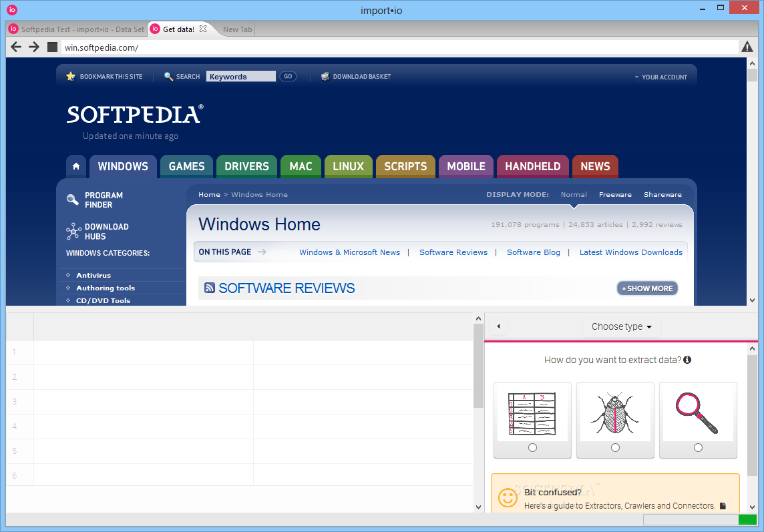The width and height of the screenshot is (764, 532).
Task: Select the NEWS navigation tab
Action: coord(595,167)
